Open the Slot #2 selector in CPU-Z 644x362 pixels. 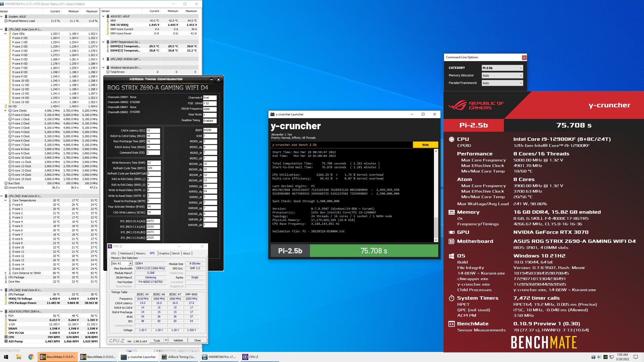click(122, 263)
